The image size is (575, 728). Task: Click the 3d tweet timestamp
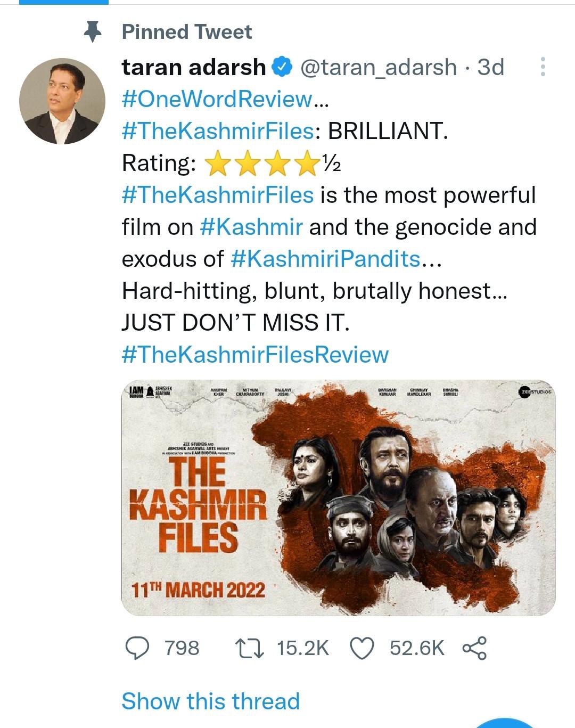(x=490, y=67)
